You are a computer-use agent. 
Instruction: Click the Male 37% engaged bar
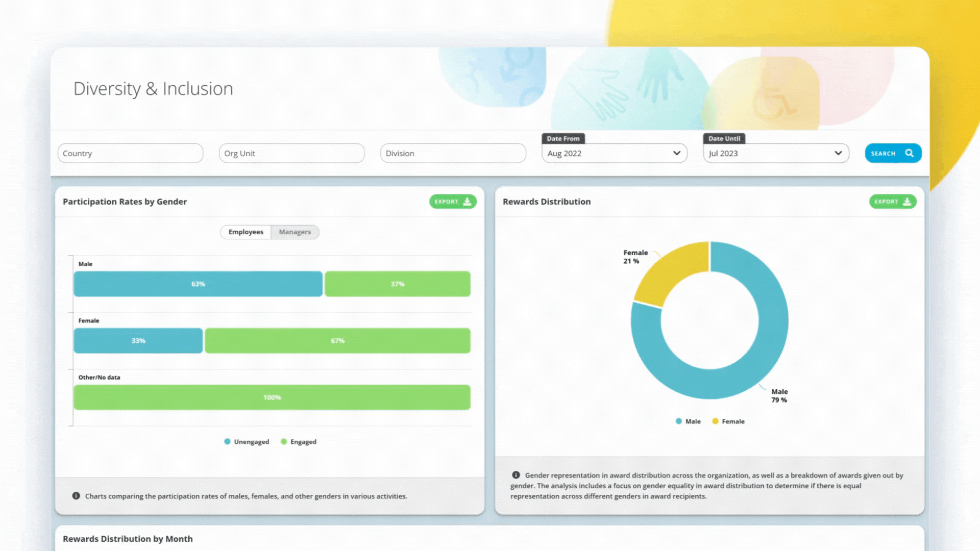(397, 284)
